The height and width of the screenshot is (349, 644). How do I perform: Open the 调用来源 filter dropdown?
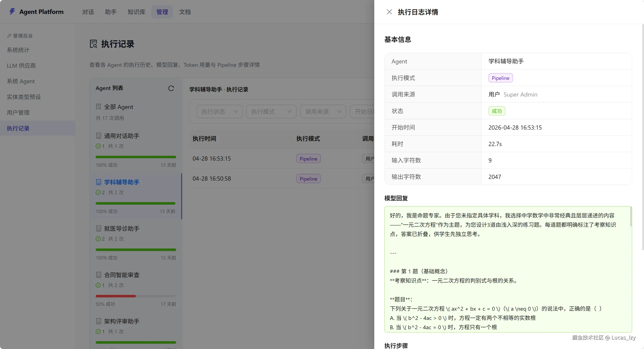click(323, 111)
